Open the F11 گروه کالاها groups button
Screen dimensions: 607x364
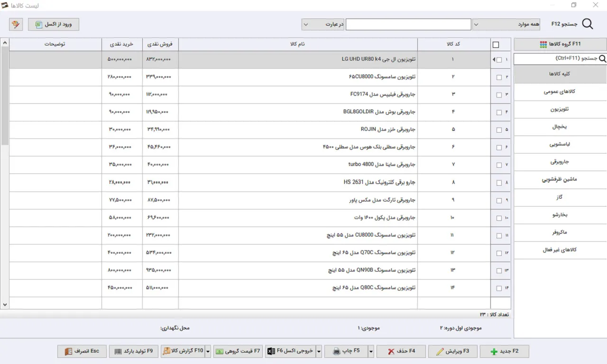coord(560,44)
